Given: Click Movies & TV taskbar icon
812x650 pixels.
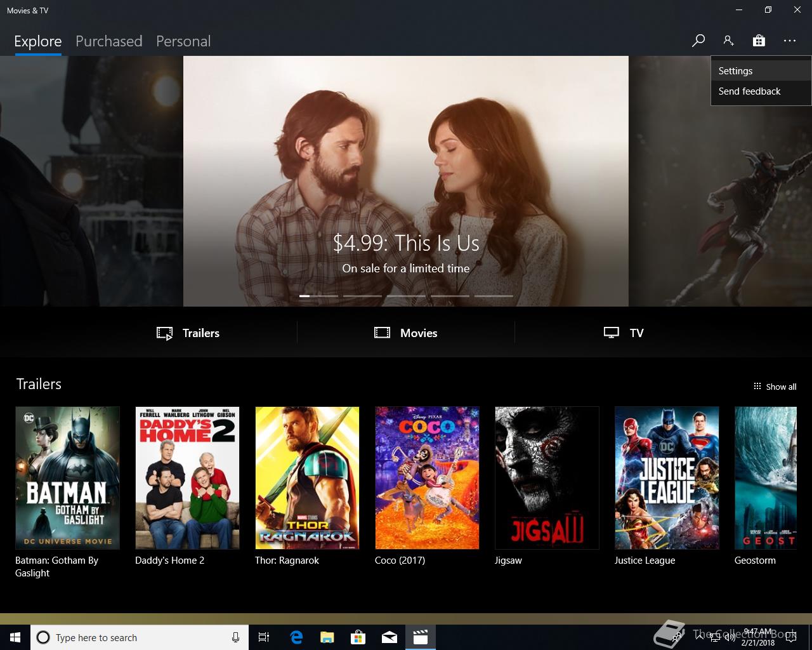Looking at the screenshot, I should [421, 637].
